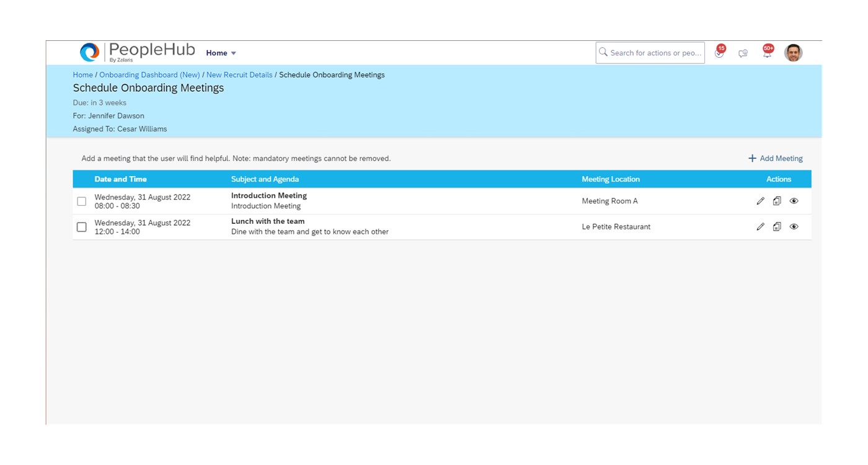Open the chat feedback icon
Screen dimensions: 868x465
(x=743, y=53)
